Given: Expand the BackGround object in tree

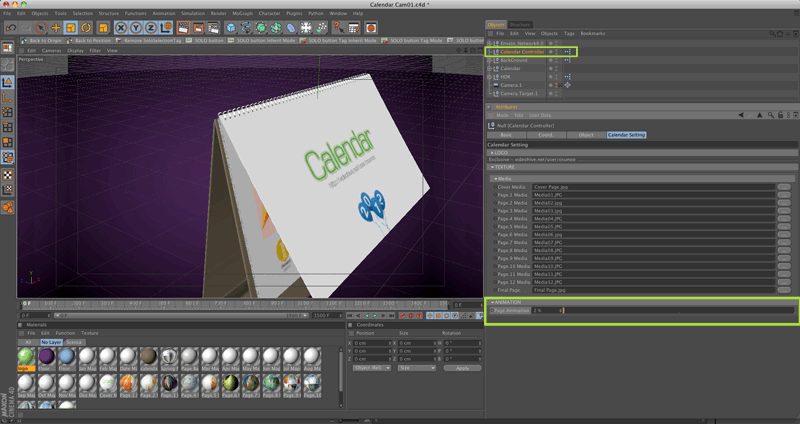Looking at the screenshot, I should 490,60.
